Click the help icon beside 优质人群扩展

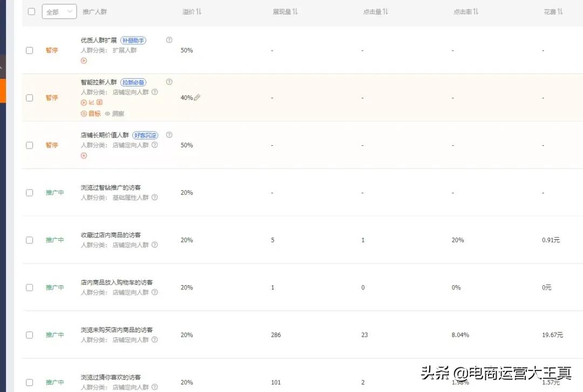point(169,39)
